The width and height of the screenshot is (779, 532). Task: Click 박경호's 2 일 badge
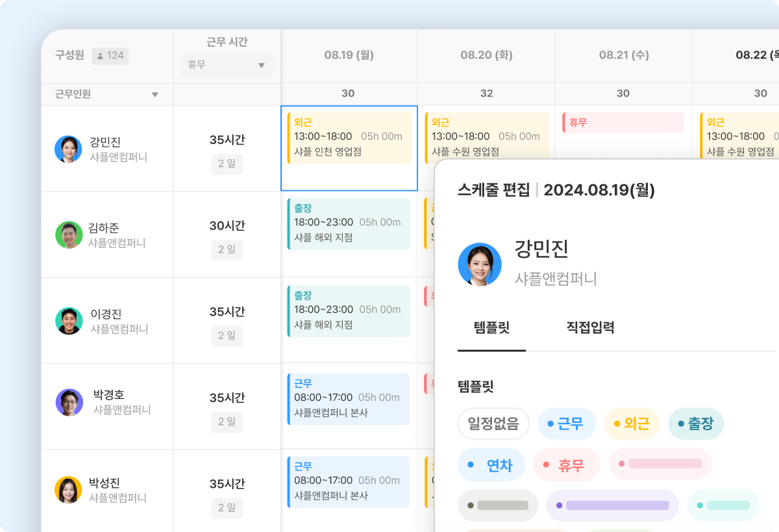point(227,422)
